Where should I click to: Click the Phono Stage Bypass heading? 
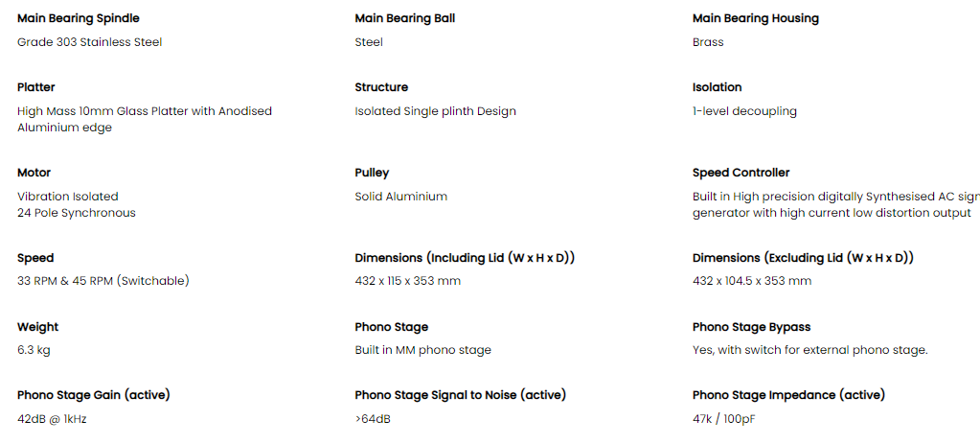(x=752, y=327)
